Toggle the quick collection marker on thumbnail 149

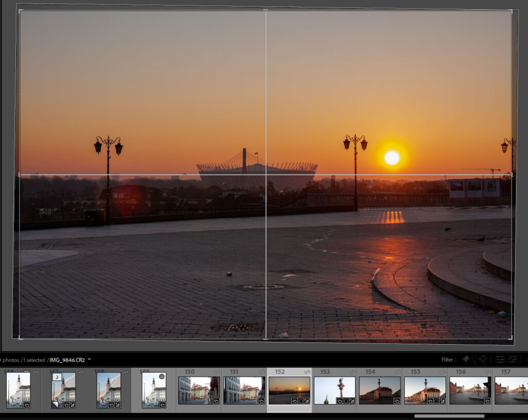click(161, 375)
